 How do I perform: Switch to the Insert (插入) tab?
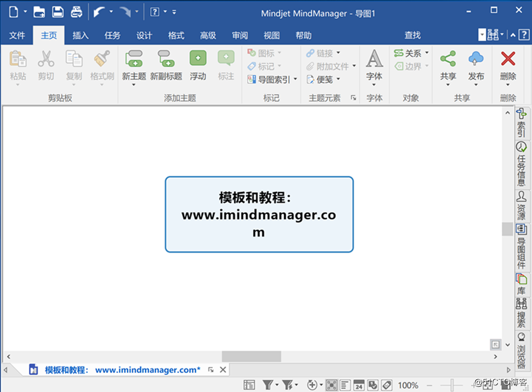80,35
